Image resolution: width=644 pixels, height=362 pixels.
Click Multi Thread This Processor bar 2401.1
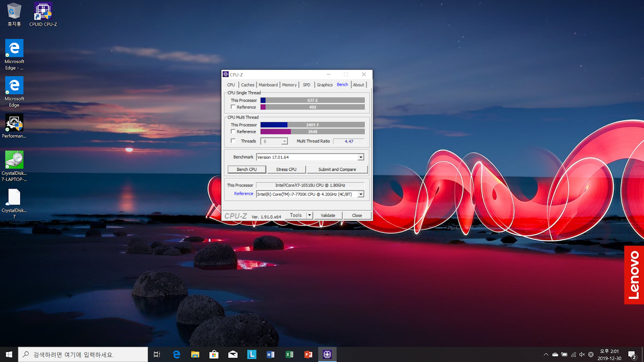[x=313, y=125]
